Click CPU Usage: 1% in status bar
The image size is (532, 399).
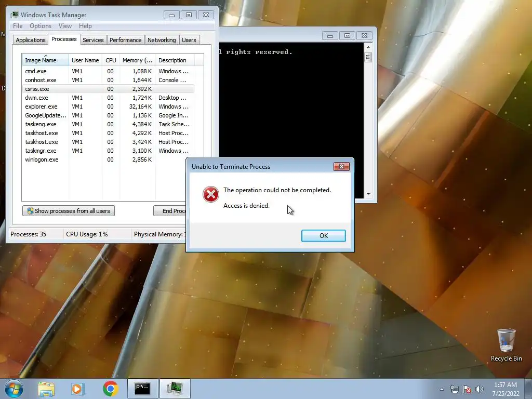pyautogui.click(x=87, y=234)
